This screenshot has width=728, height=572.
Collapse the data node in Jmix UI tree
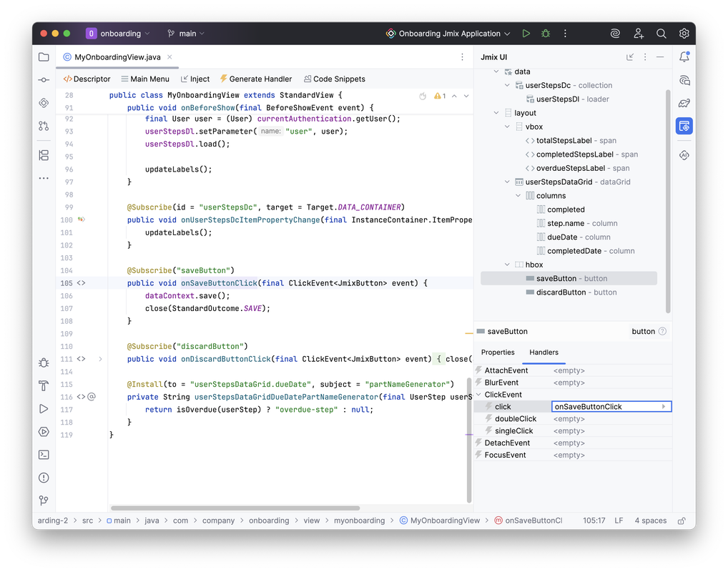click(x=496, y=71)
